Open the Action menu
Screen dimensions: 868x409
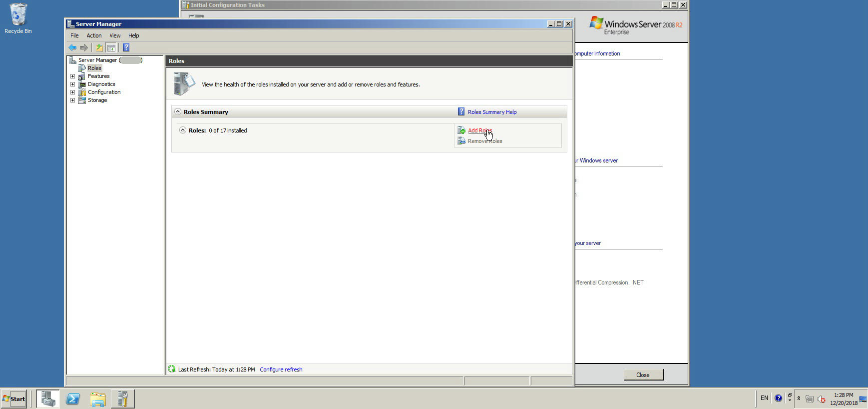tap(94, 35)
